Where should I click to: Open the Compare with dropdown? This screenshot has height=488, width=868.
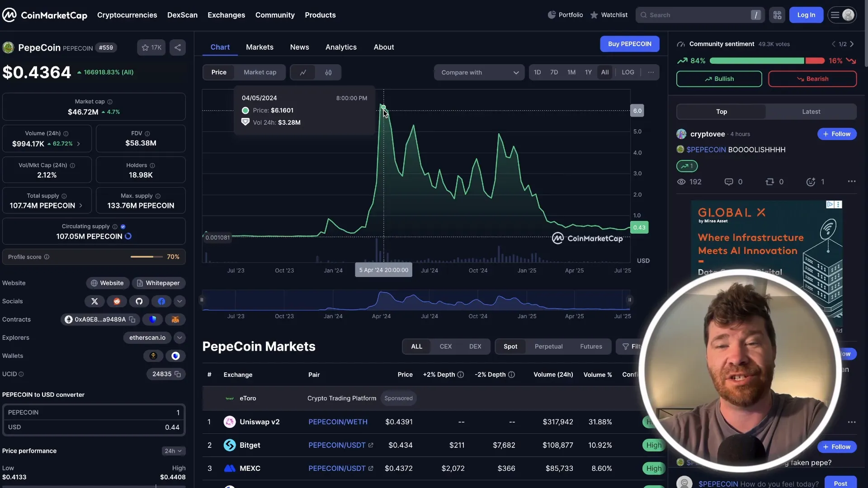point(479,72)
